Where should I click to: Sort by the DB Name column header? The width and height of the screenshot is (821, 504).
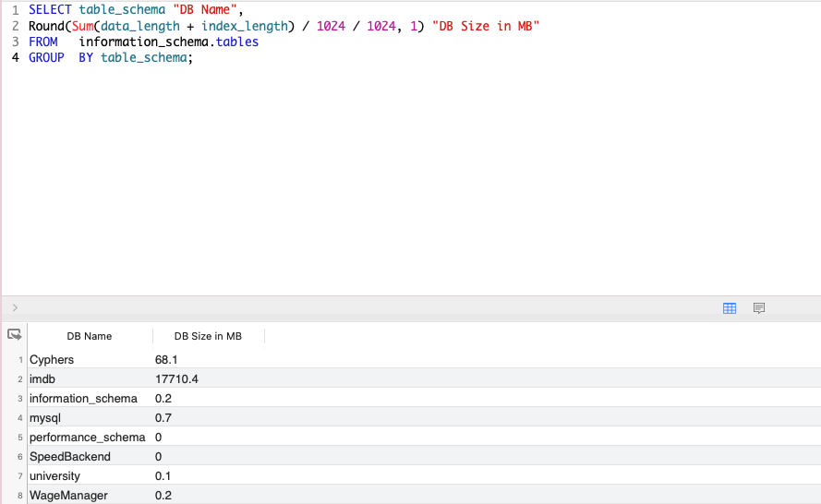(90, 336)
